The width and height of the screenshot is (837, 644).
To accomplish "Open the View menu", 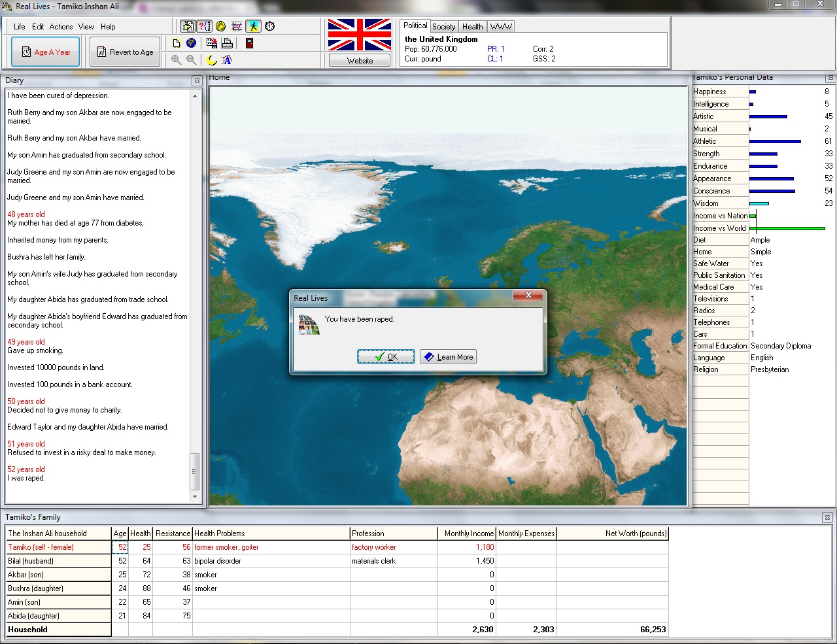I will [86, 27].
